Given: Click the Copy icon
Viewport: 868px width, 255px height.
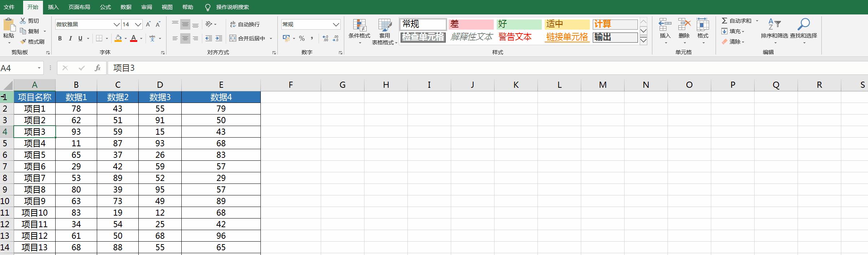Looking at the screenshot, I should (x=23, y=31).
